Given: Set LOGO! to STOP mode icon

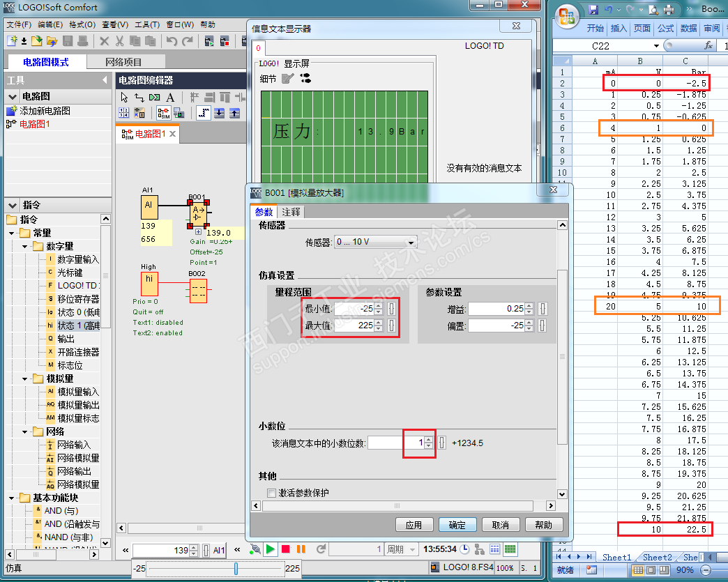Looking at the screenshot, I should point(225,41).
